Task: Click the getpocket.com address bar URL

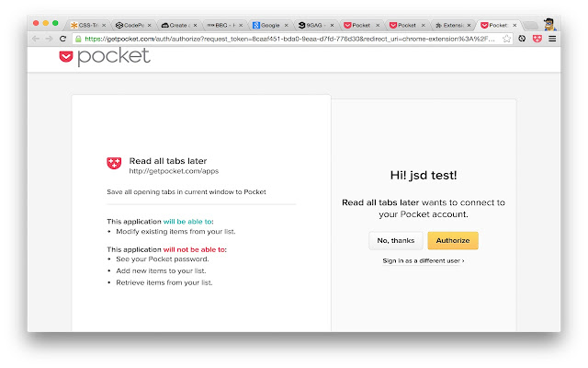Action: coord(289,39)
